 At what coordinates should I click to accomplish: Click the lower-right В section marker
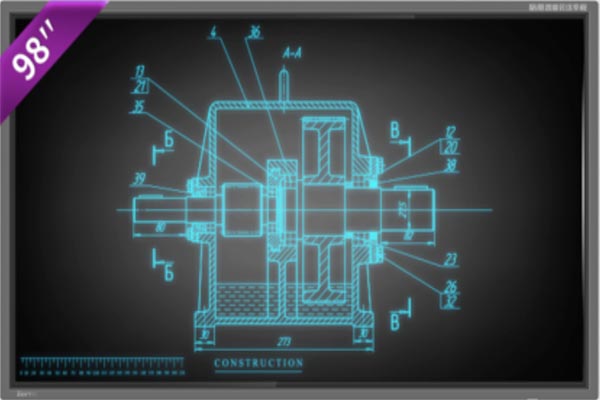point(397,320)
